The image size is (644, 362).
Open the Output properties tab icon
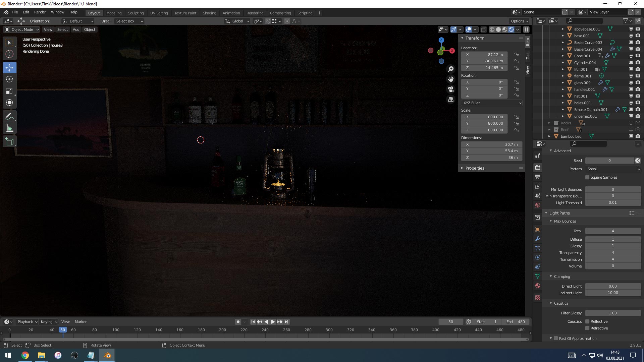click(x=538, y=177)
